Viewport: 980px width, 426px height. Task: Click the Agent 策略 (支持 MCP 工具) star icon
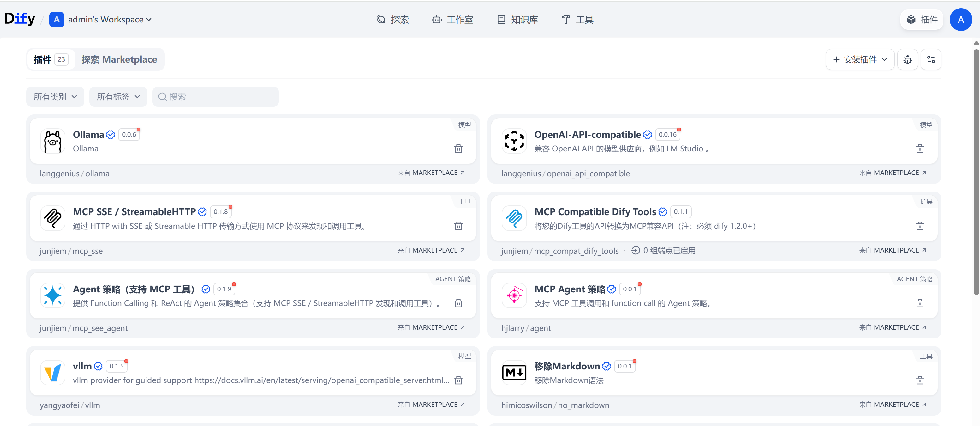[52, 295]
